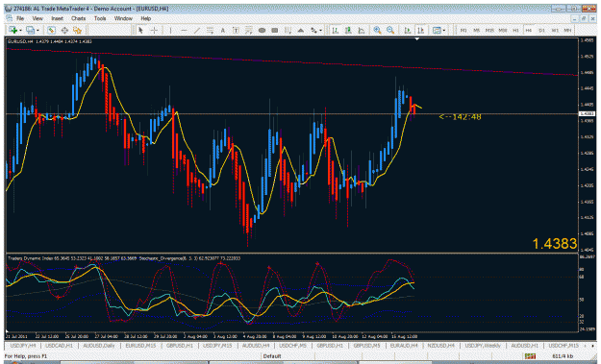Select the Crosshair tool
The width and height of the screenshot is (601, 364).
154,30
